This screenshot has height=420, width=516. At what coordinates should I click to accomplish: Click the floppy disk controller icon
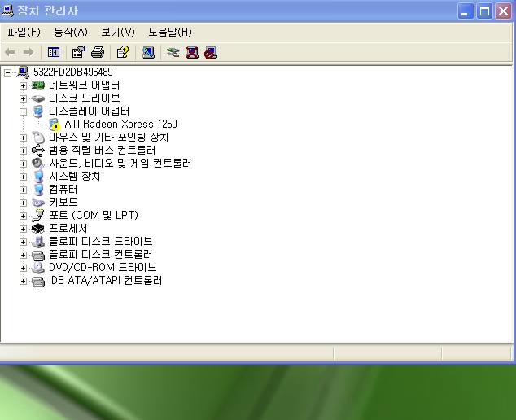pos(38,255)
